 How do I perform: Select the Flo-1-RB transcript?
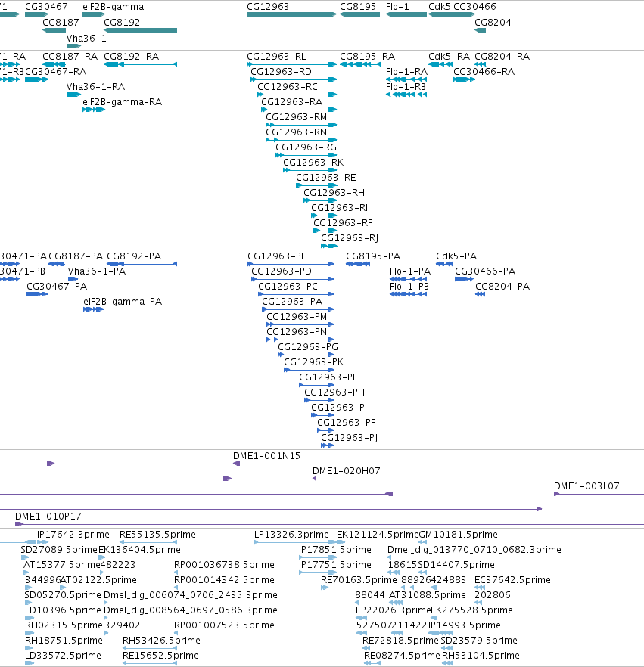pyautogui.click(x=406, y=95)
